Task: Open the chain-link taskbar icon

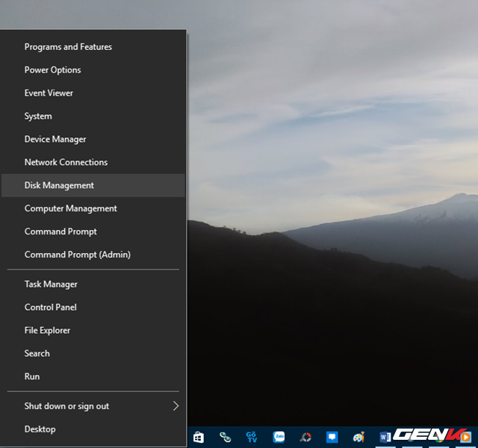Action: pos(225,437)
